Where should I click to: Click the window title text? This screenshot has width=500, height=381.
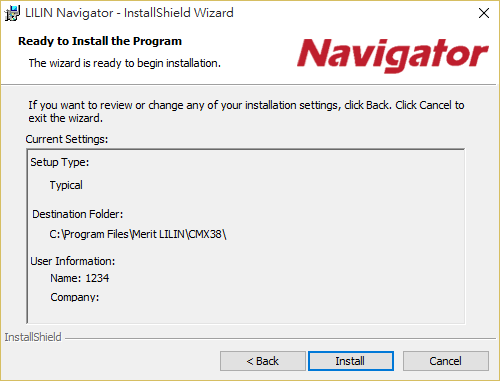[x=129, y=13]
